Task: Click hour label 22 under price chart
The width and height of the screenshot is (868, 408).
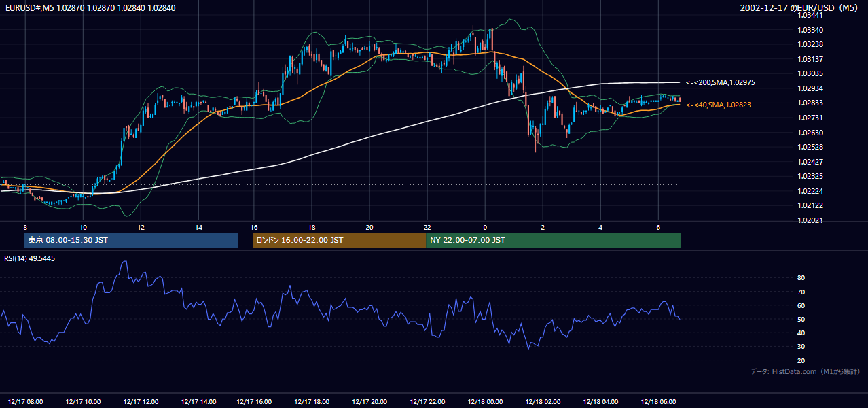Action: pos(427,227)
